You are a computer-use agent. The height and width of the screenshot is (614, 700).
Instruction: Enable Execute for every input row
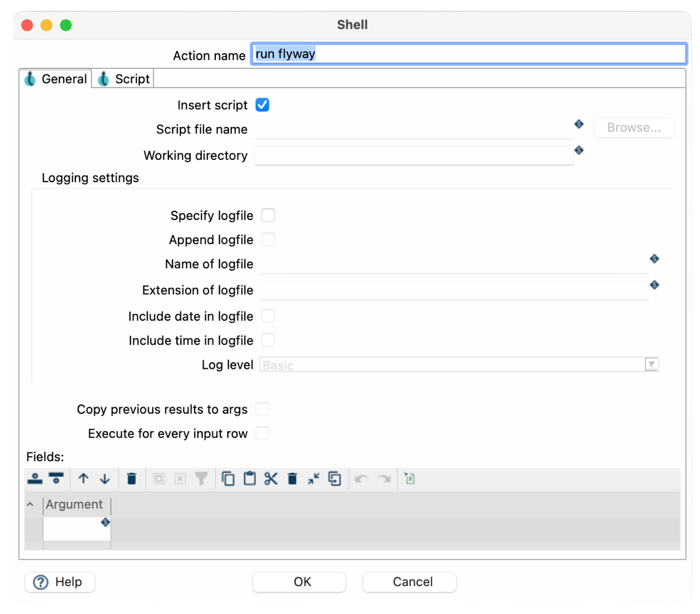coord(262,433)
